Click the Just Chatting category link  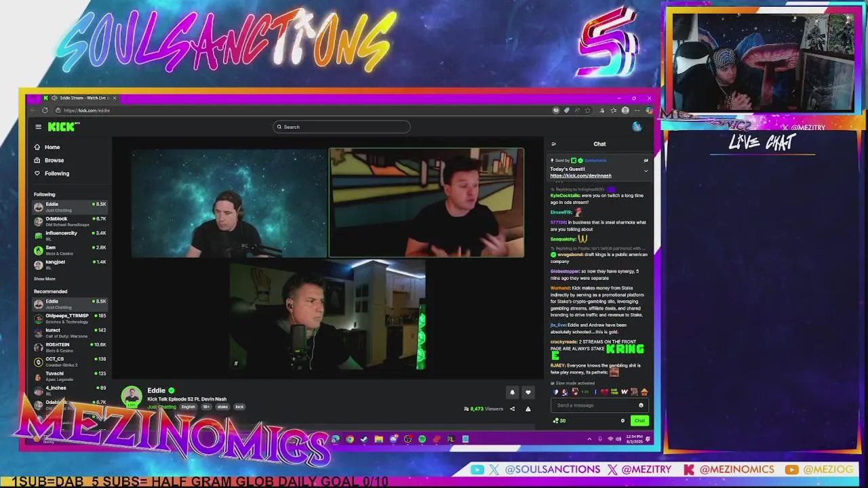162,407
